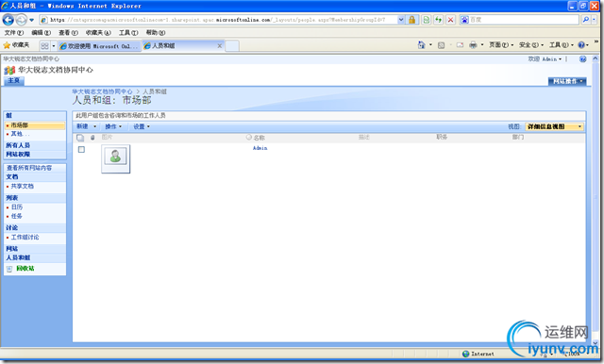Expand the address bar history dropdown
The height and width of the screenshot is (364, 604).
pyautogui.click(x=401, y=20)
